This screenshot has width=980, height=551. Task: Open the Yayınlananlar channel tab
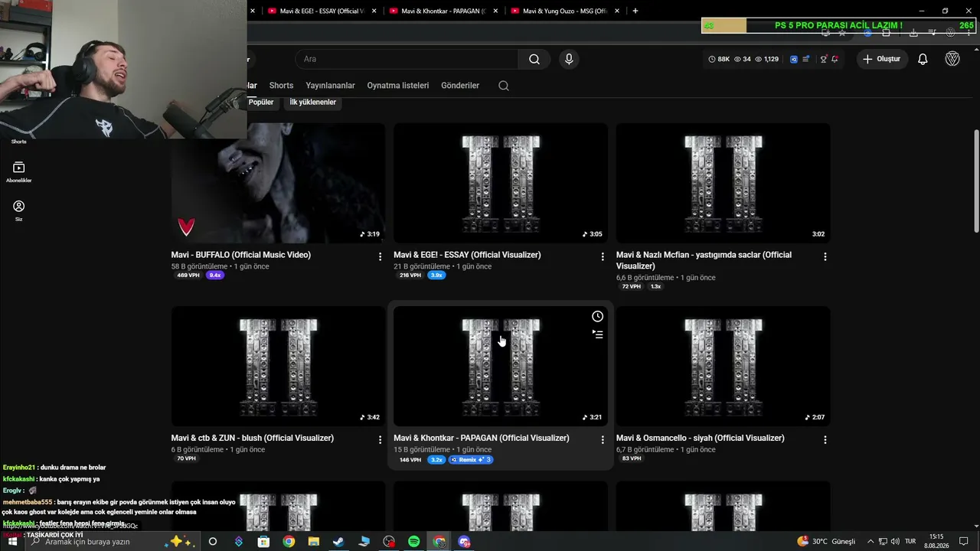click(330, 86)
